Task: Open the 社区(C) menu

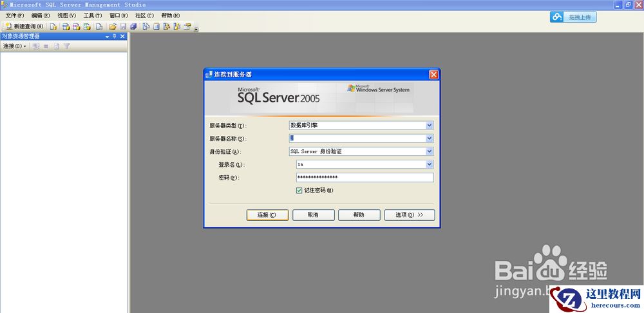Action: pyautogui.click(x=144, y=15)
